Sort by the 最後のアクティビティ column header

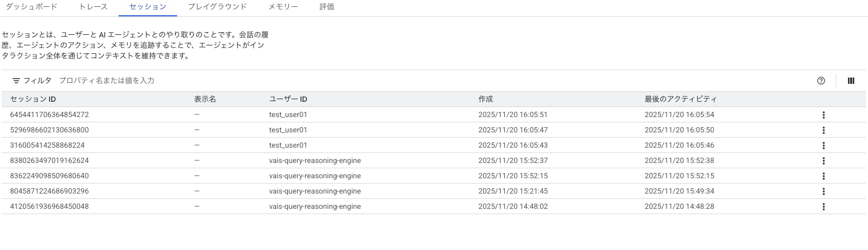(x=680, y=99)
